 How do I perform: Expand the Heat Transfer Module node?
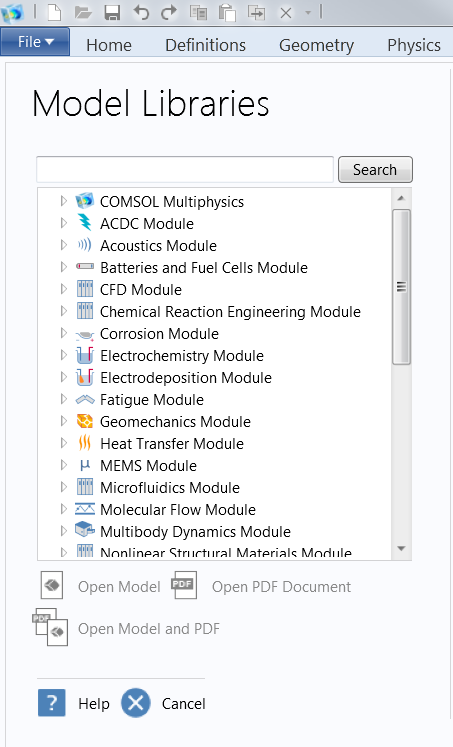point(64,443)
